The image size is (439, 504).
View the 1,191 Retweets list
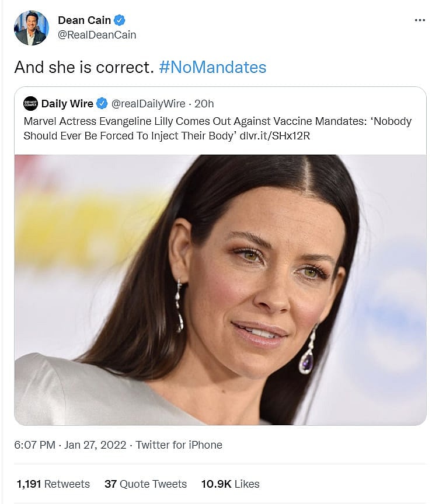click(x=53, y=484)
